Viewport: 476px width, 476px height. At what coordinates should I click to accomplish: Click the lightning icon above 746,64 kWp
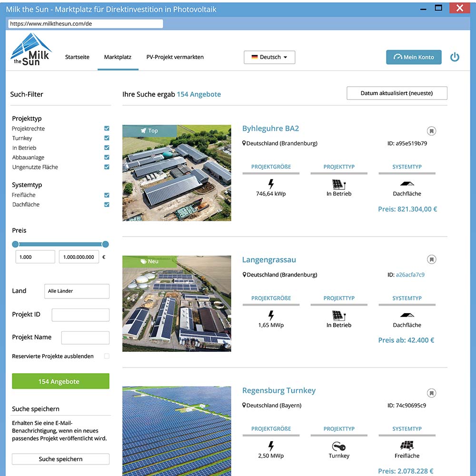[271, 184]
